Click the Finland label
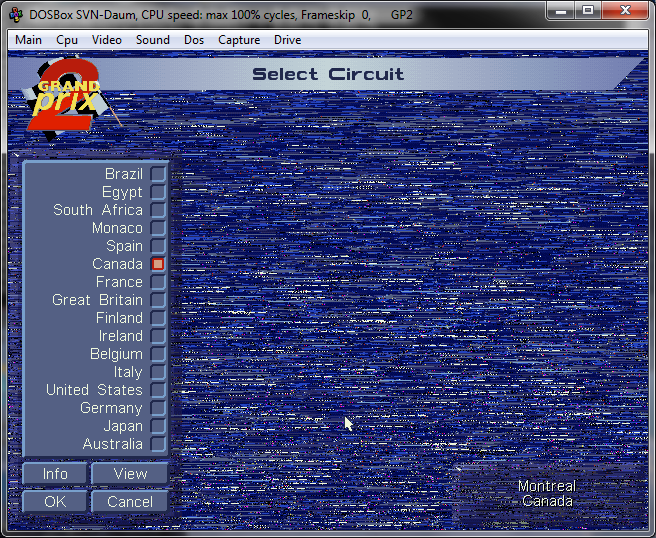Image resolution: width=656 pixels, height=538 pixels. click(x=119, y=318)
